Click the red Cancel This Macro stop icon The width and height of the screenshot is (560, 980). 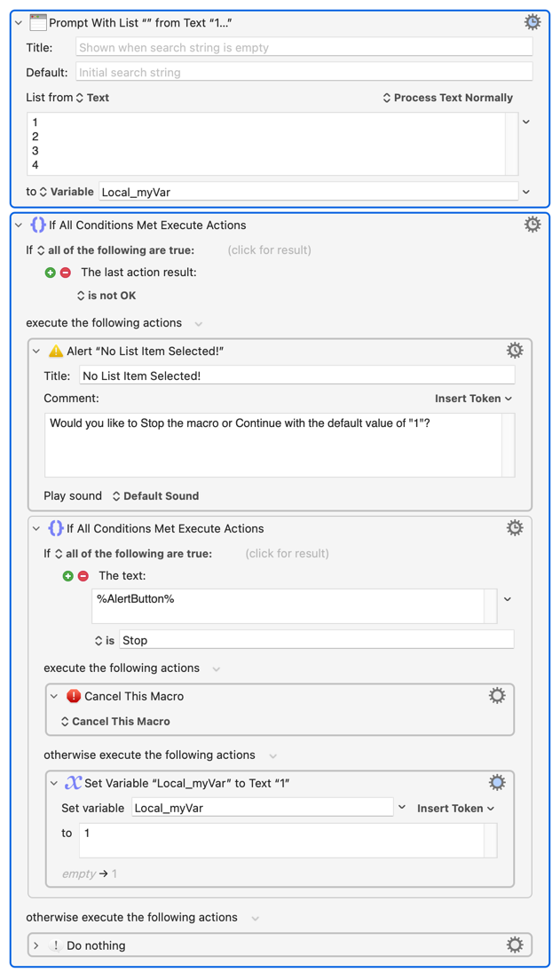tap(74, 696)
